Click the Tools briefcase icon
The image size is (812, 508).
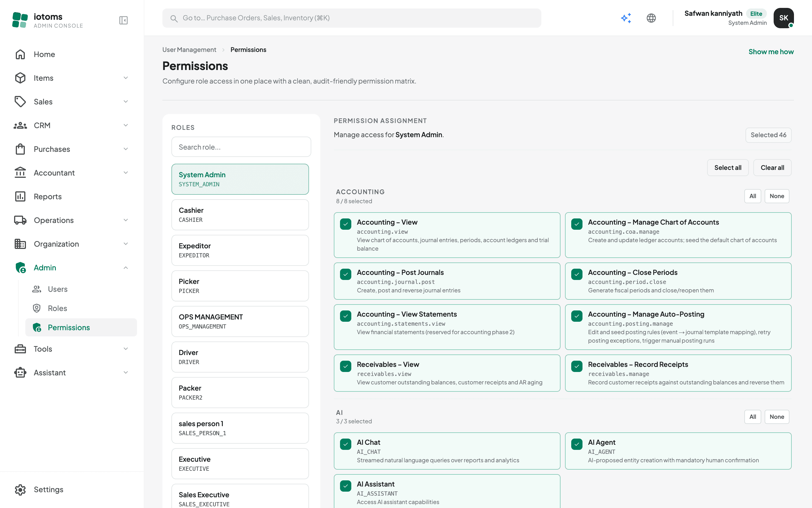tap(20, 349)
